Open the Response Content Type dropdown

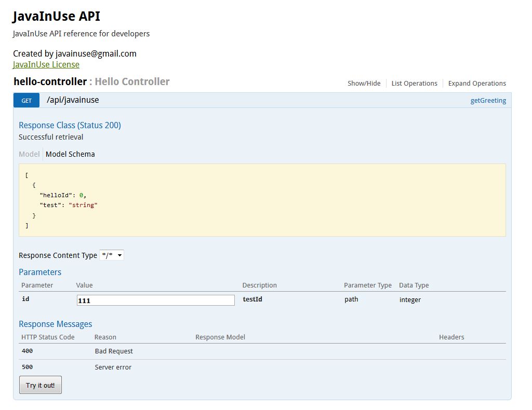[x=112, y=255]
